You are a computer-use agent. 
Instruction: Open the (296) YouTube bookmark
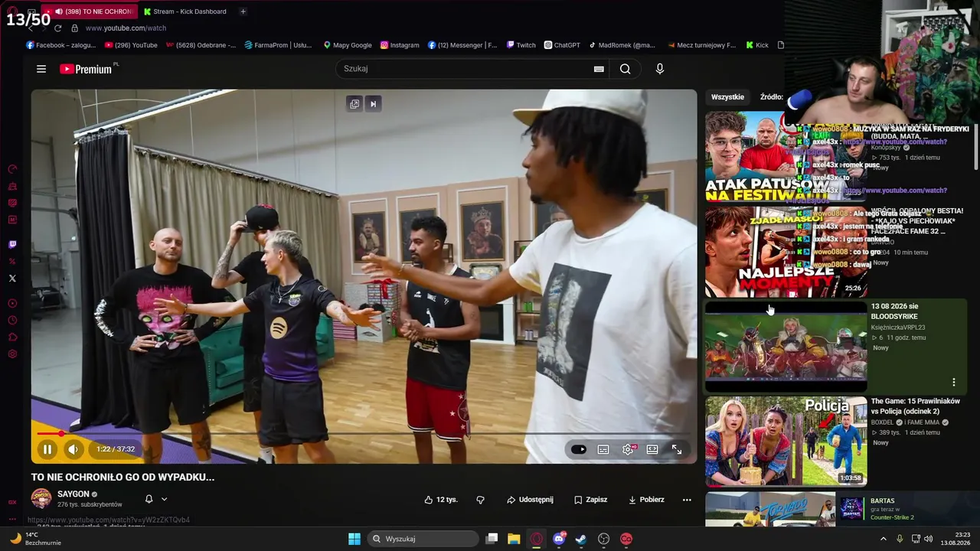(131, 45)
